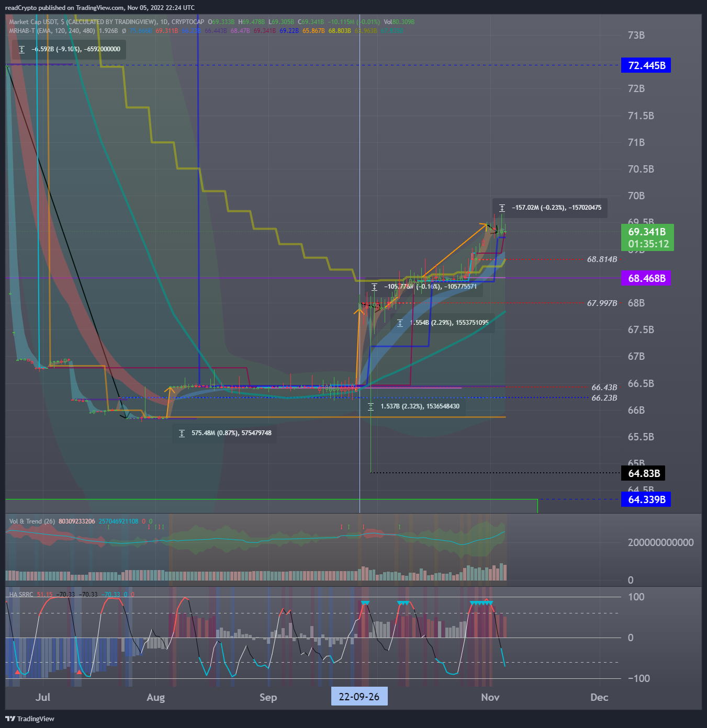The image size is (707, 728).
Task: Click the readCrypto published on TradingView caption
Action: point(99,8)
